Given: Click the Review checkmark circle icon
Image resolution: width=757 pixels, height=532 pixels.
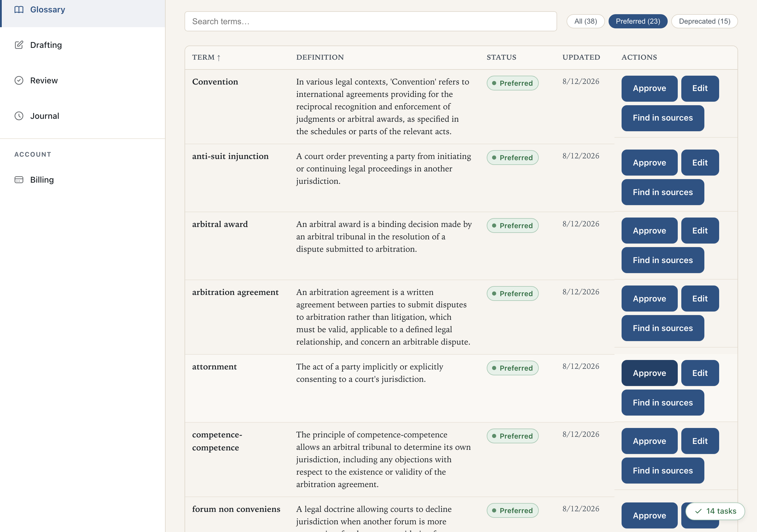Looking at the screenshot, I should click(19, 80).
